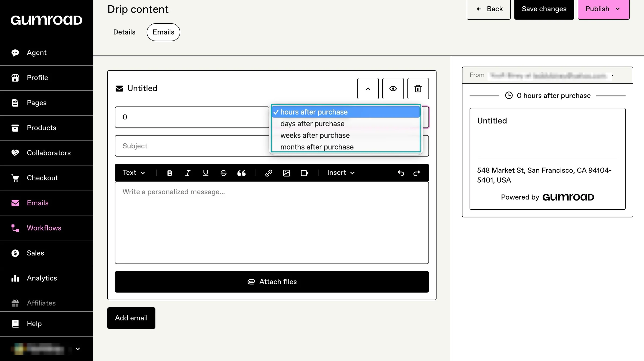Open Help in the sidebar
Viewport: 644px width, 361px height.
click(46, 324)
